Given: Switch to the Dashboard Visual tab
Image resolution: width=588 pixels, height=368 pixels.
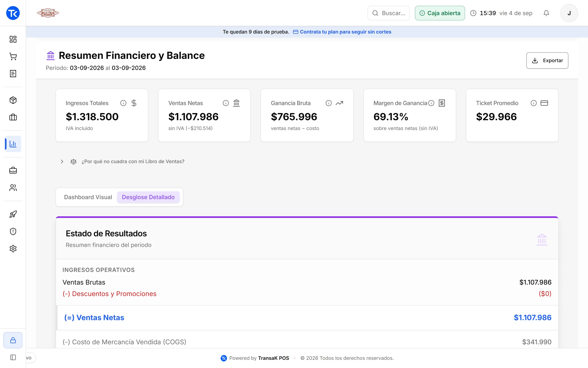Looking at the screenshot, I should (88, 197).
